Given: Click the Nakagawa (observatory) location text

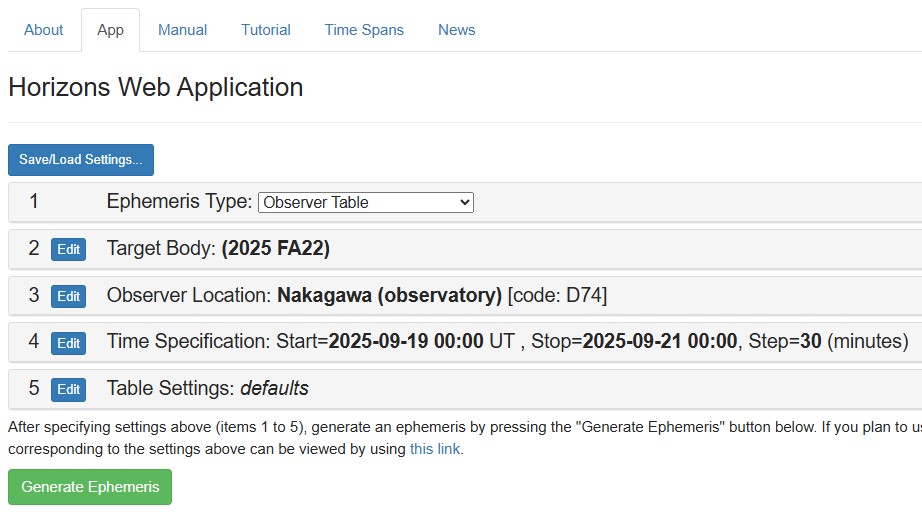Looking at the screenshot, I should tap(389, 296).
